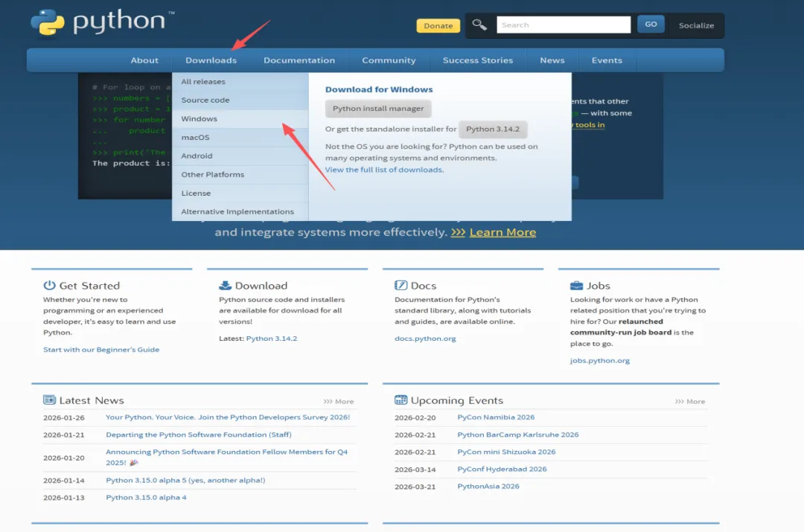Open the Documentation menu
The image size is (804, 532).
pyautogui.click(x=299, y=60)
